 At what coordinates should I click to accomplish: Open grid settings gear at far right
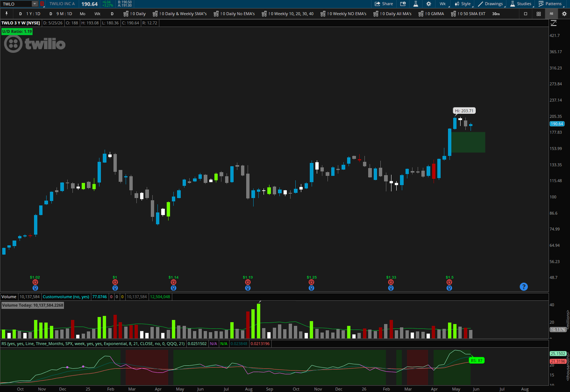pos(563,14)
